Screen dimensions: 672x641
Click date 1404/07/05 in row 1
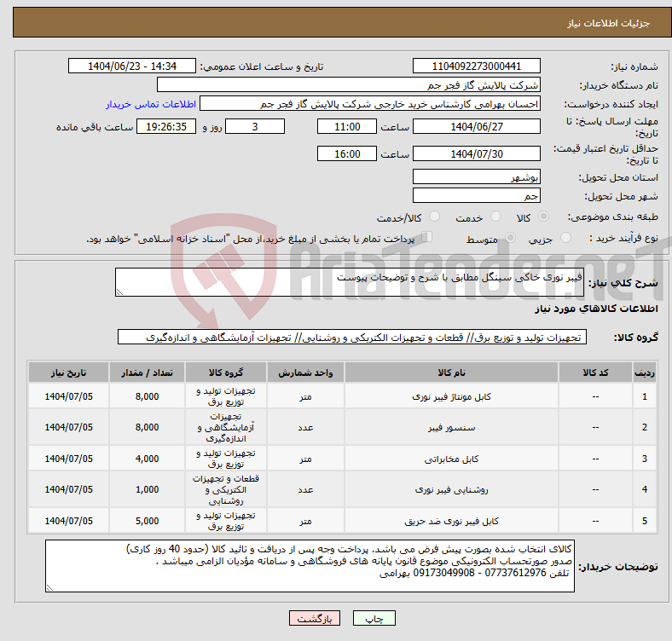click(x=68, y=396)
